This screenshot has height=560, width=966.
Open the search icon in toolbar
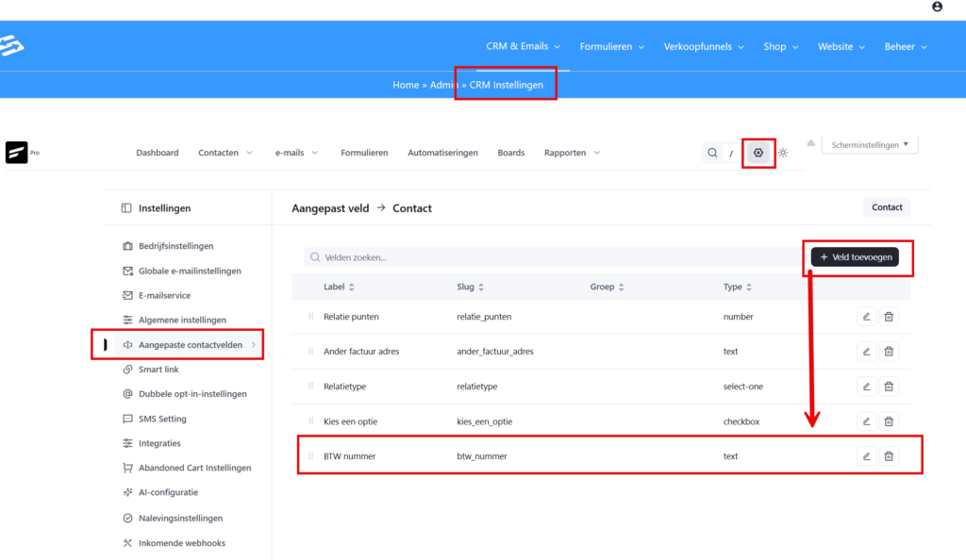pyautogui.click(x=712, y=153)
